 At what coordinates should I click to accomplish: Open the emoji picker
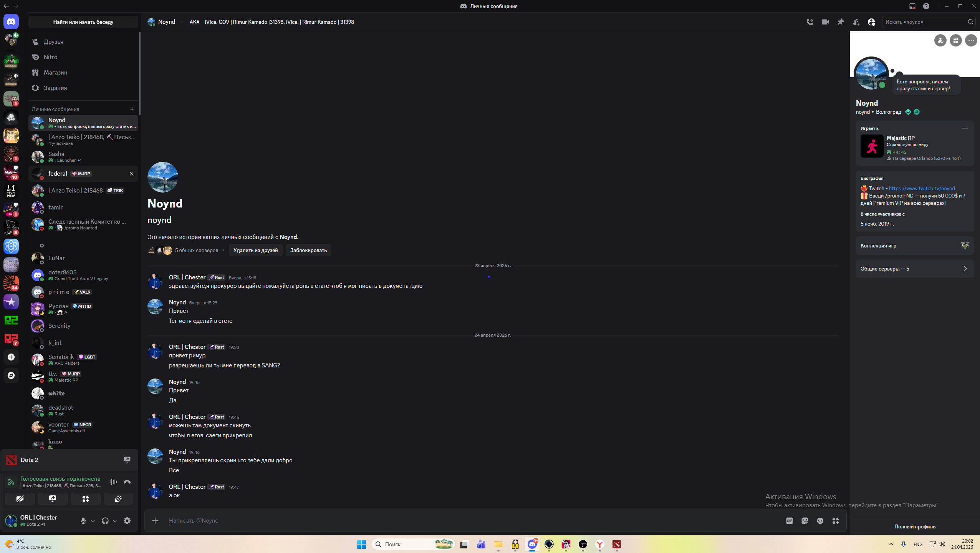820,521
